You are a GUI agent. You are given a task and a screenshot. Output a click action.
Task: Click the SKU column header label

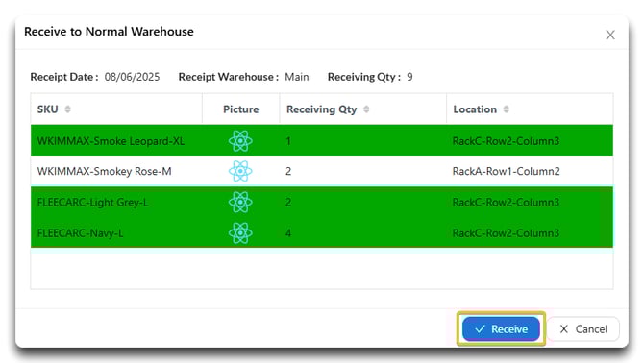[48, 109]
